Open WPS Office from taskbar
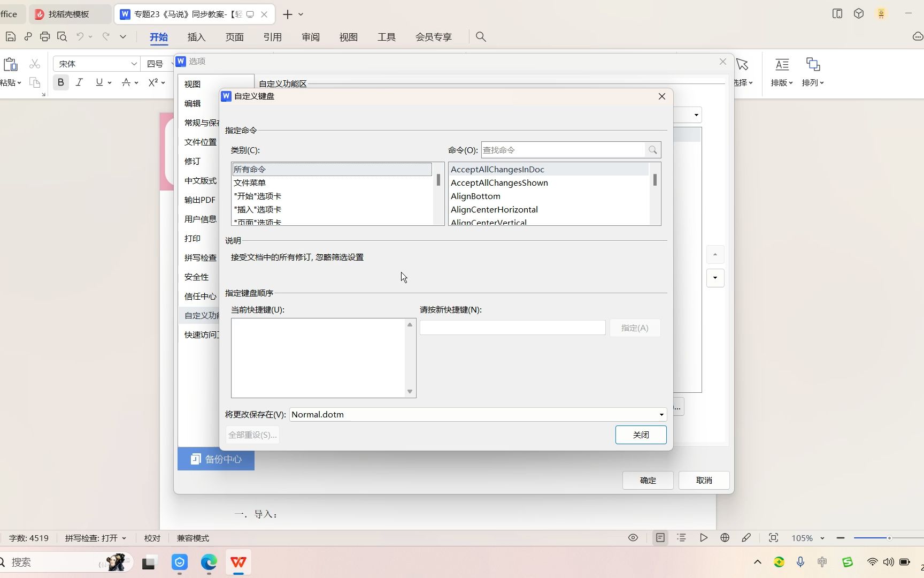Viewport: 924px width, 578px height. click(238, 562)
